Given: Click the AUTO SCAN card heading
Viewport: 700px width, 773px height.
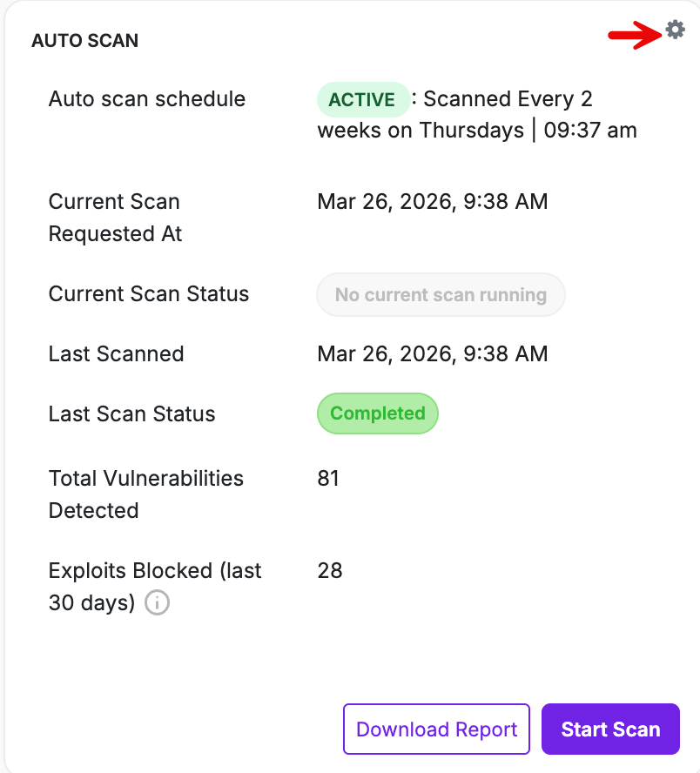Looking at the screenshot, I should tap(84, 40).
